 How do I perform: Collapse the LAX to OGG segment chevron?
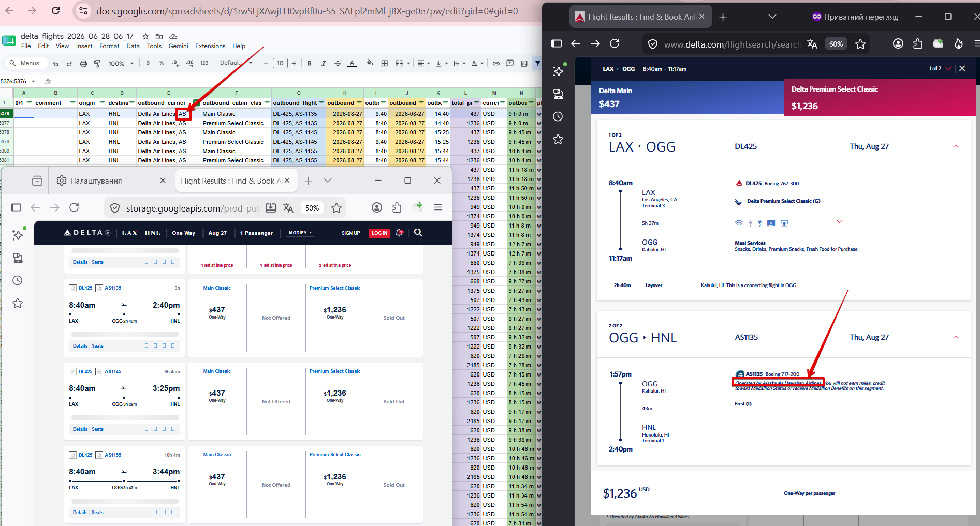click(x=956, y=146)
